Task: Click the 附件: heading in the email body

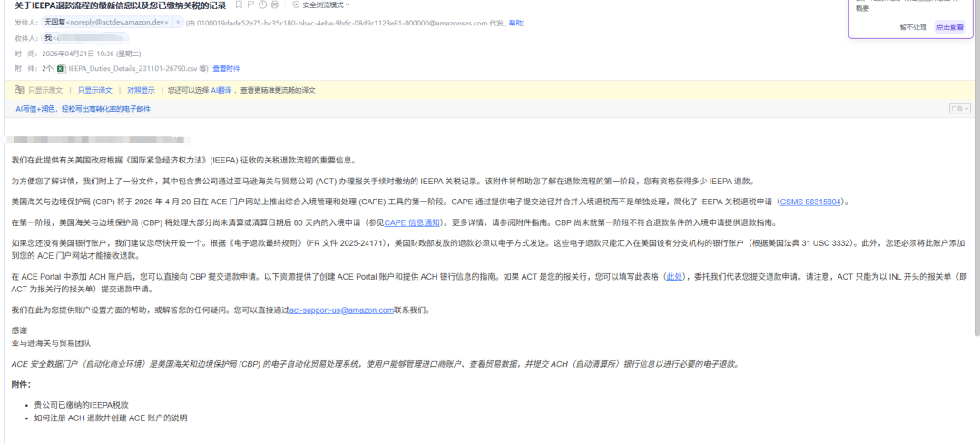Action: click(x=21, y=384)
